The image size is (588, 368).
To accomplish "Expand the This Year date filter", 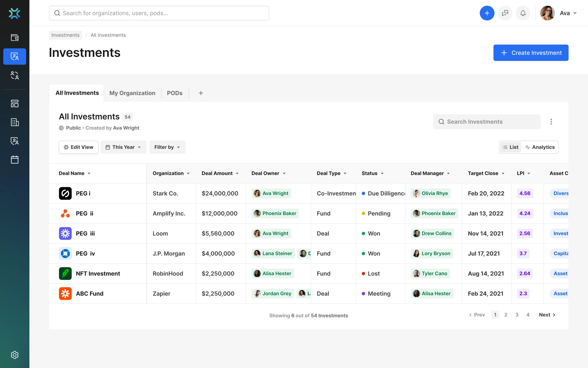I will 123,147.
